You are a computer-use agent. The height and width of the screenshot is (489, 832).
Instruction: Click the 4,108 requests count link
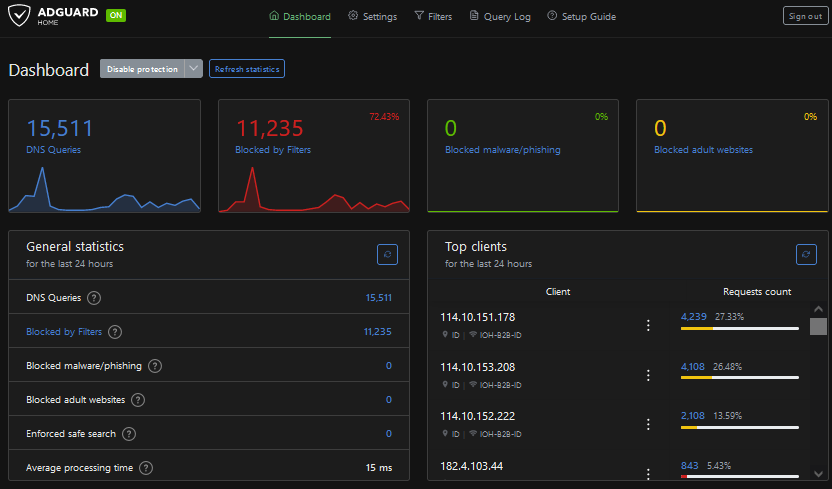[692, 366]
